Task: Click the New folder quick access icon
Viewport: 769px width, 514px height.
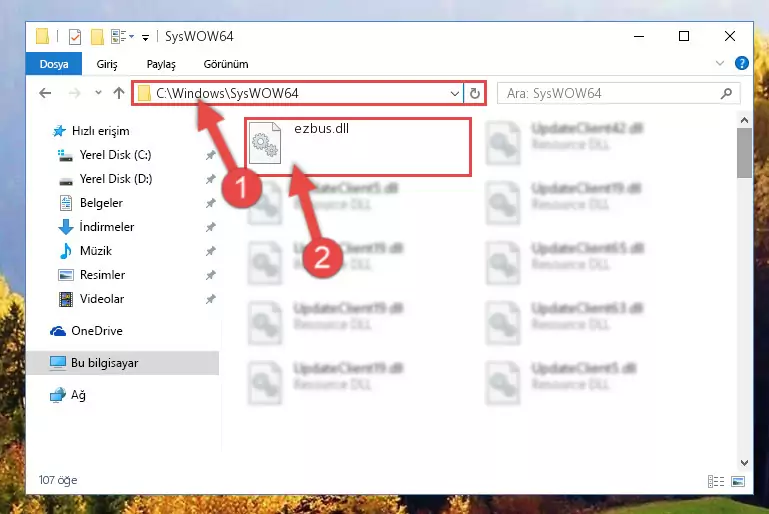Action: coord(97,37)
